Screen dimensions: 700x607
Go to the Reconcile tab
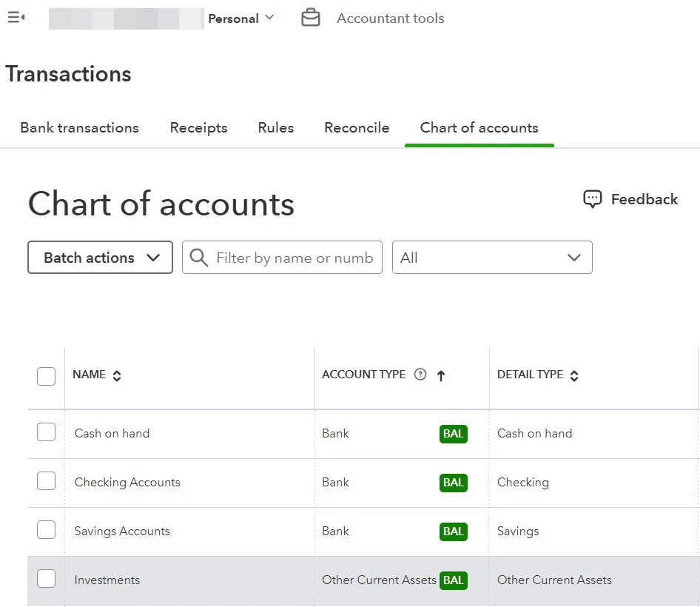coord(356,128)
